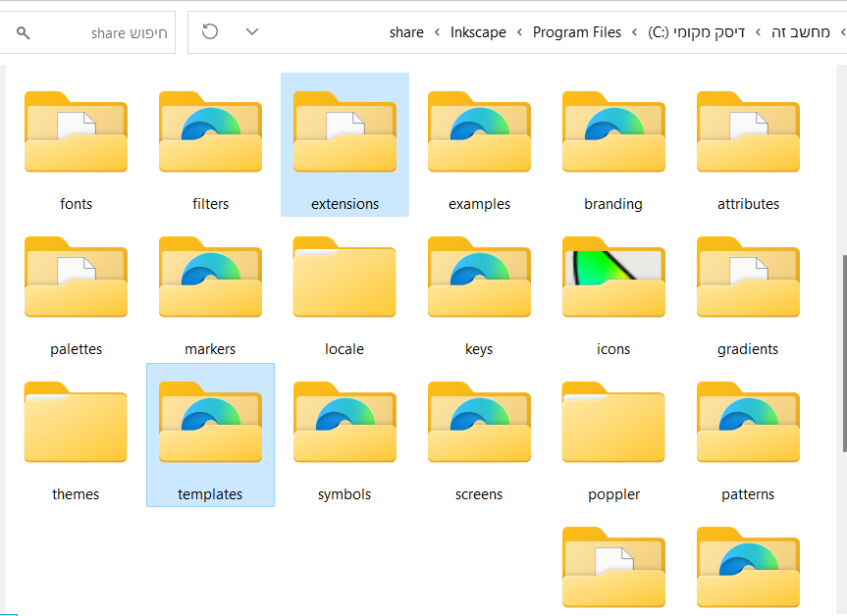
Task: Select the gradients folder icon
Action: click(x=748, y=277)
